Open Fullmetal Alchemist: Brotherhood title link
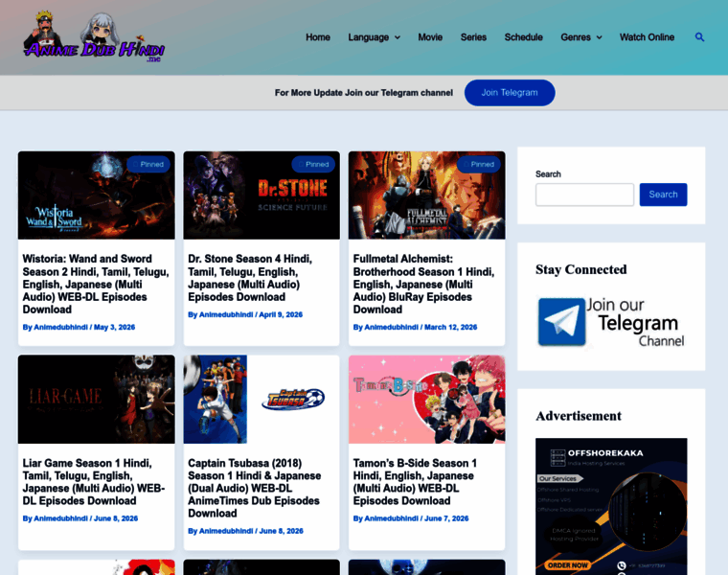728x575 pixels. point(424,285)
